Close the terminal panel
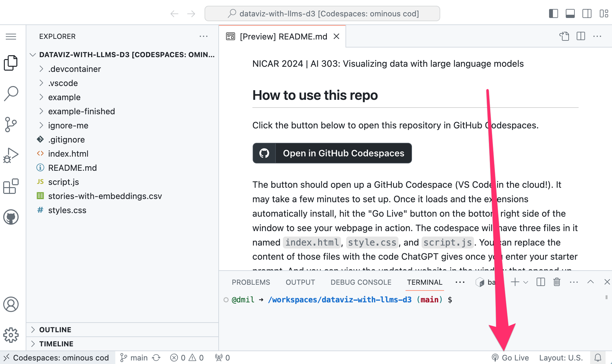The width and height of the screenshot is (612, 364). (x=607, y=282)
